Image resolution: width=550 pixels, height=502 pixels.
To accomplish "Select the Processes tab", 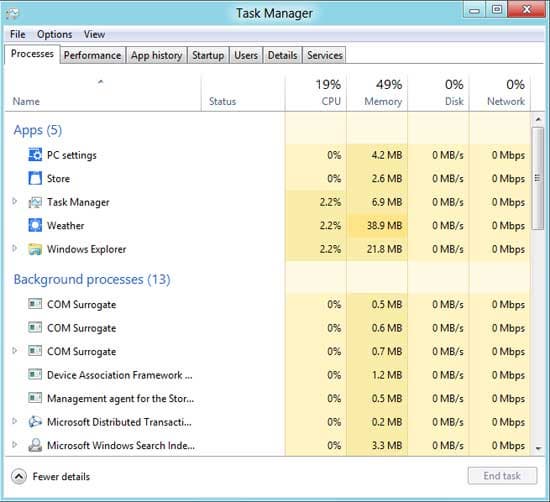I will [x=32, y=54].
